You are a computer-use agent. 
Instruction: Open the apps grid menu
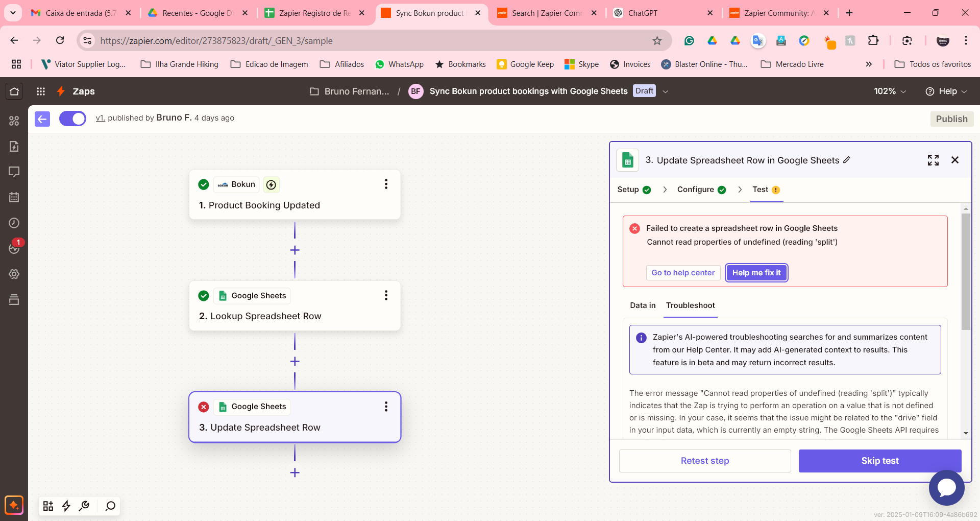click(41, 91)
